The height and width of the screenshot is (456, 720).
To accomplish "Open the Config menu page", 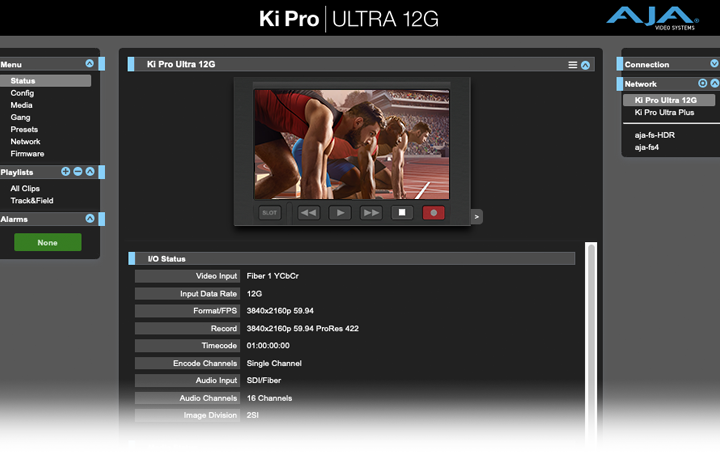I will point(22,93).
